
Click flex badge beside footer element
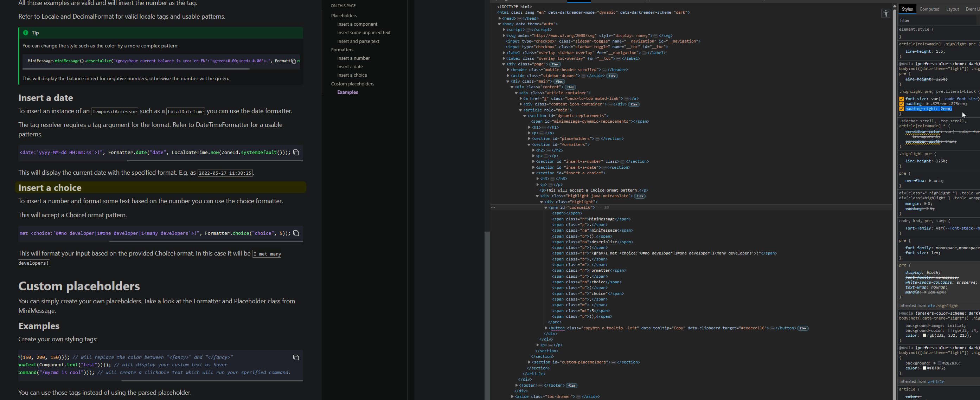(571, 386)
